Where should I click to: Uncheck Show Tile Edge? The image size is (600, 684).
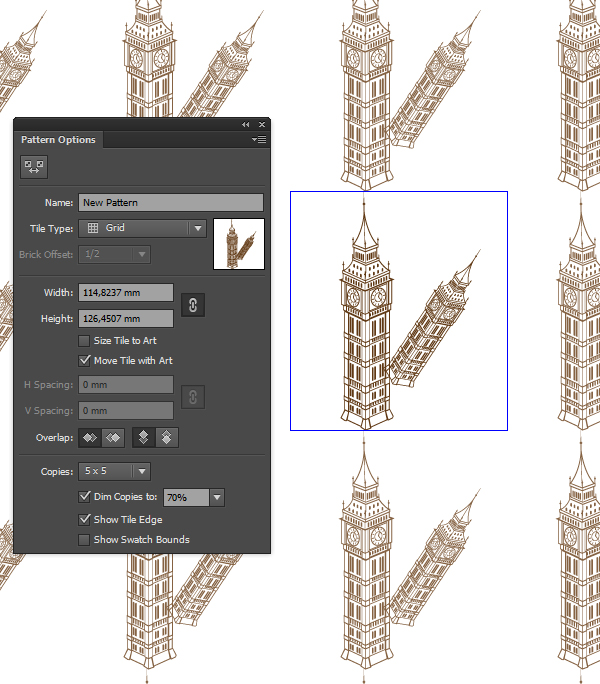[84, 520]
